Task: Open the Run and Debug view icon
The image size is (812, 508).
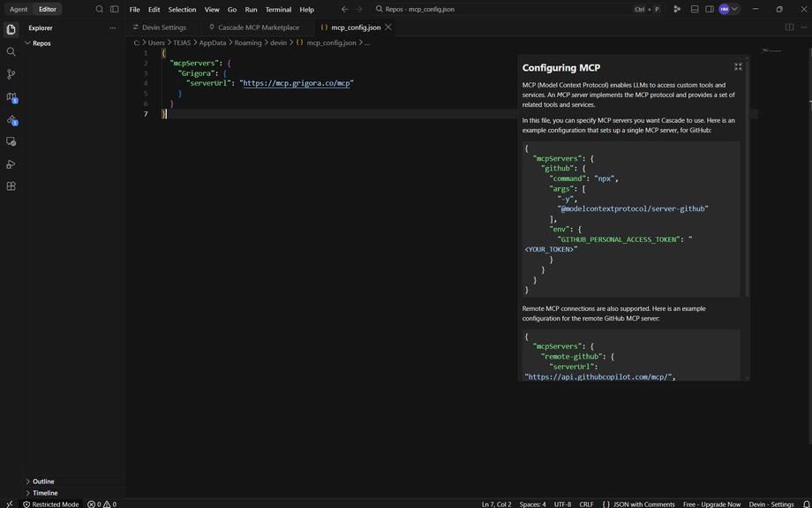Action: [x=11, y=164]
